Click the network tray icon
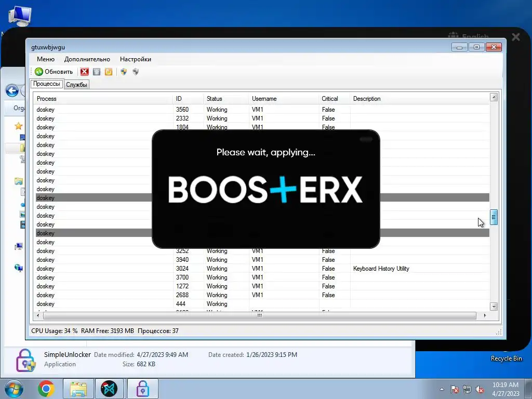 click(467, 389)
